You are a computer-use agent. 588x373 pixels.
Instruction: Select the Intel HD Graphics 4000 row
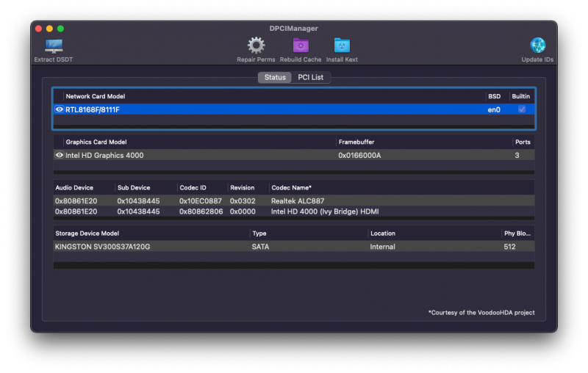point(294,155)
